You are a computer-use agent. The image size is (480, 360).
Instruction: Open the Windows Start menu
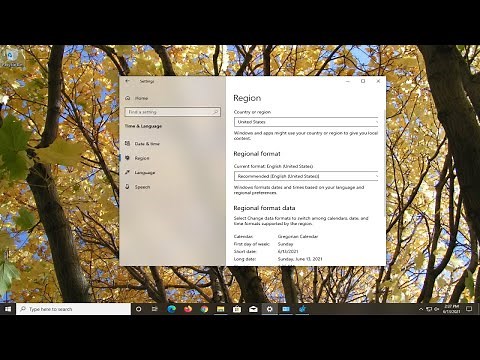(8, 309)
